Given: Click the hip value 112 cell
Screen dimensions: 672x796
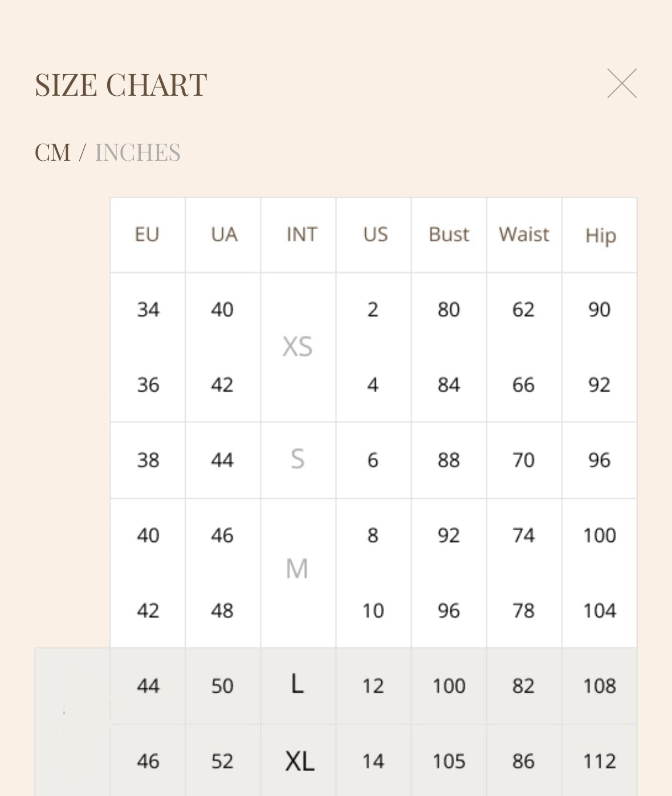Looking at the screenshot, I should (x=599, y=761).
